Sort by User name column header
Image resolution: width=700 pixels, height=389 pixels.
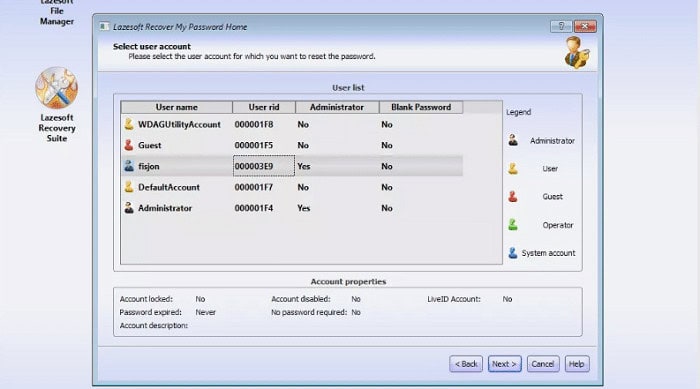[x=176, y=107]
